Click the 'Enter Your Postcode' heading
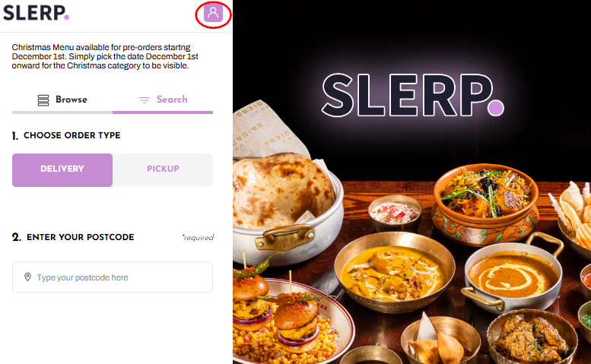The image size is (591, 364). (73, 237)
